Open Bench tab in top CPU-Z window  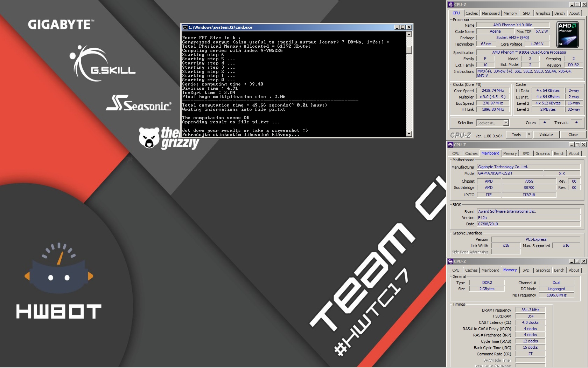click(x=560, y=13)
